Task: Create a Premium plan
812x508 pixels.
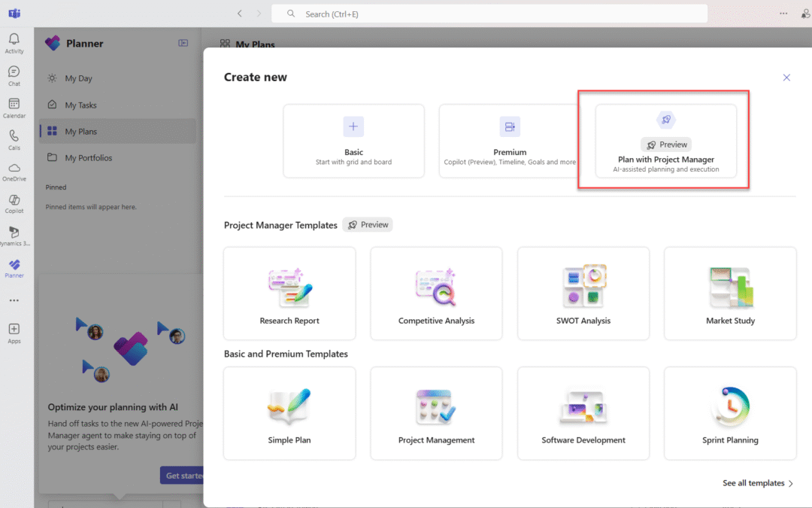Action: tap(510, 141)
